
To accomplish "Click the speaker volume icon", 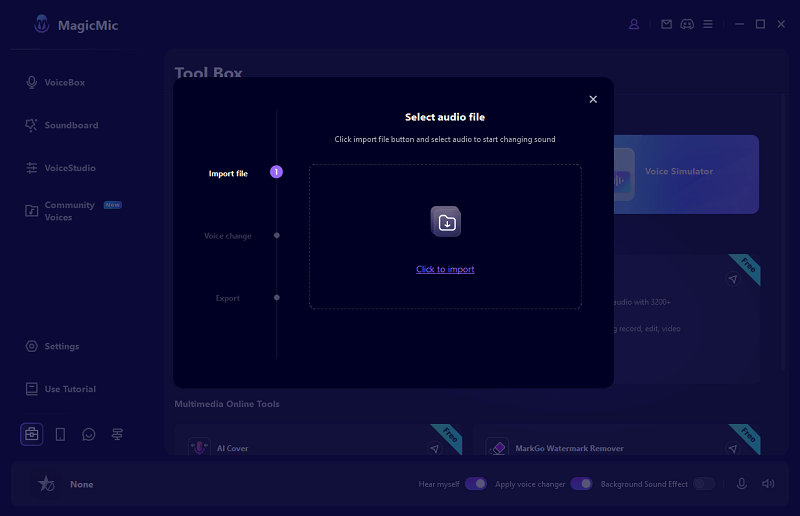I will click(767, 484).
